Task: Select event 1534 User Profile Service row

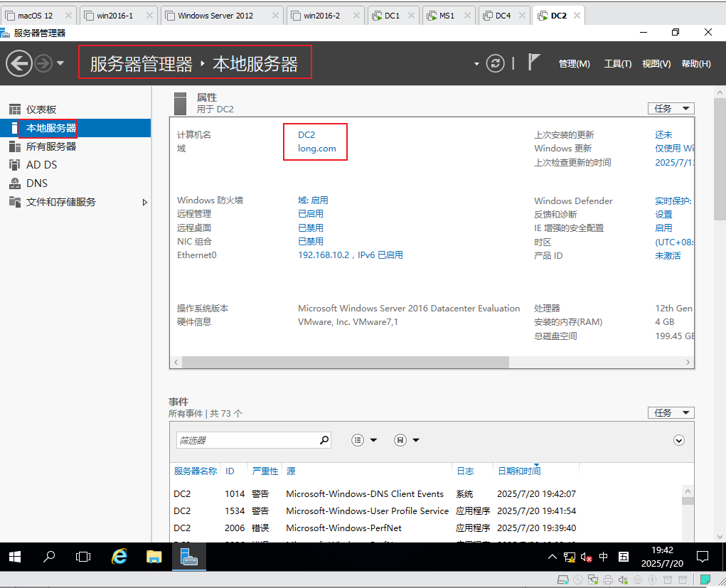Action: 426,511
